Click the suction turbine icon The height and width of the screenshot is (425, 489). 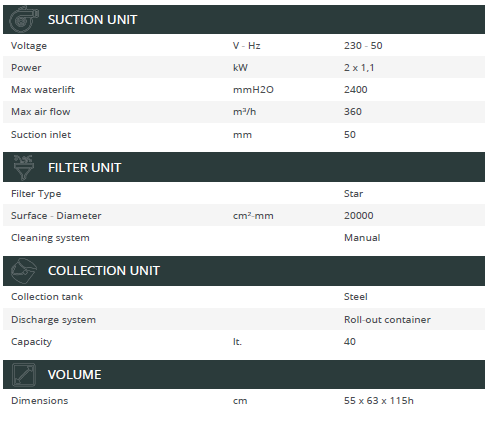point(23,19)
